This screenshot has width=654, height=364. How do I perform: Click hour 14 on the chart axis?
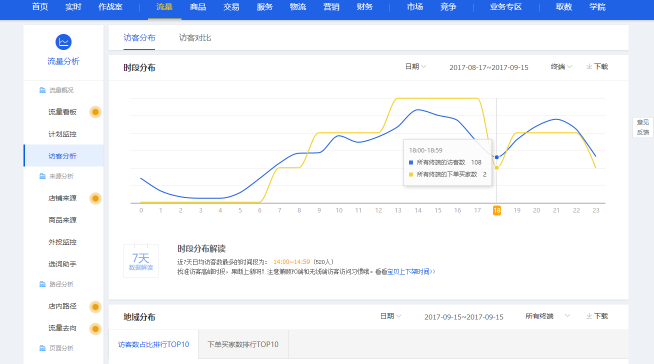coord(418,211)
